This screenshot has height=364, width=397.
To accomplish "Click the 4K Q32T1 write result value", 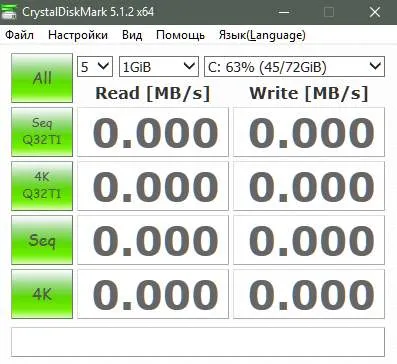I will 309,186.
